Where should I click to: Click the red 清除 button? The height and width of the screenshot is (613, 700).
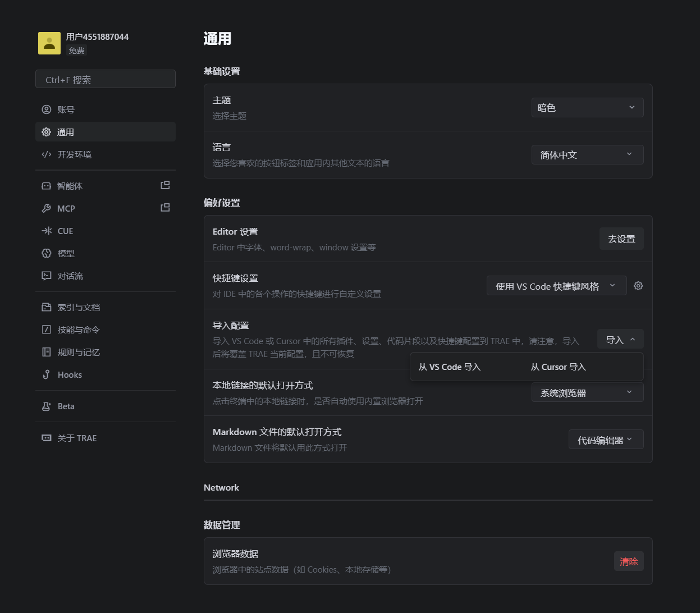pyautogui.click(x=629, y=561)
